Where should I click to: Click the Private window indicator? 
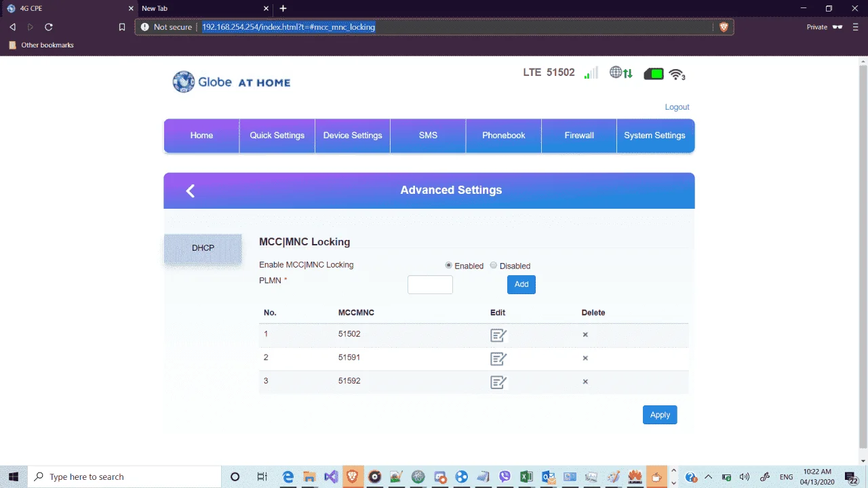(x=824, y=27)
